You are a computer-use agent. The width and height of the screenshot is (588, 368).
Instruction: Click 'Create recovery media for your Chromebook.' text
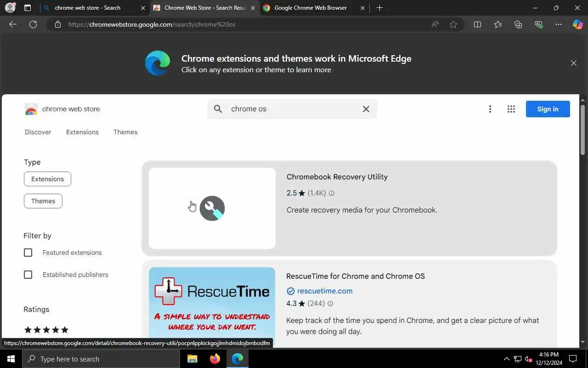(x=362, y=210)
